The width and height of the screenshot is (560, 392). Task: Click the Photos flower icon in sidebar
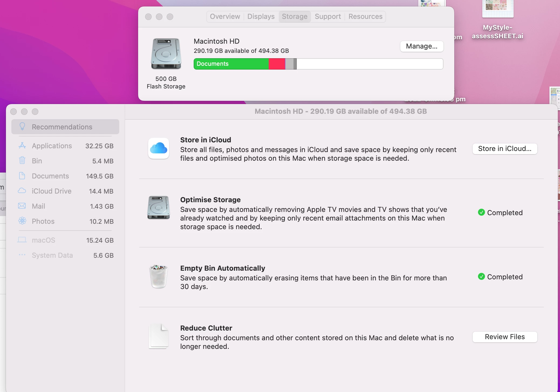point(22,221)
